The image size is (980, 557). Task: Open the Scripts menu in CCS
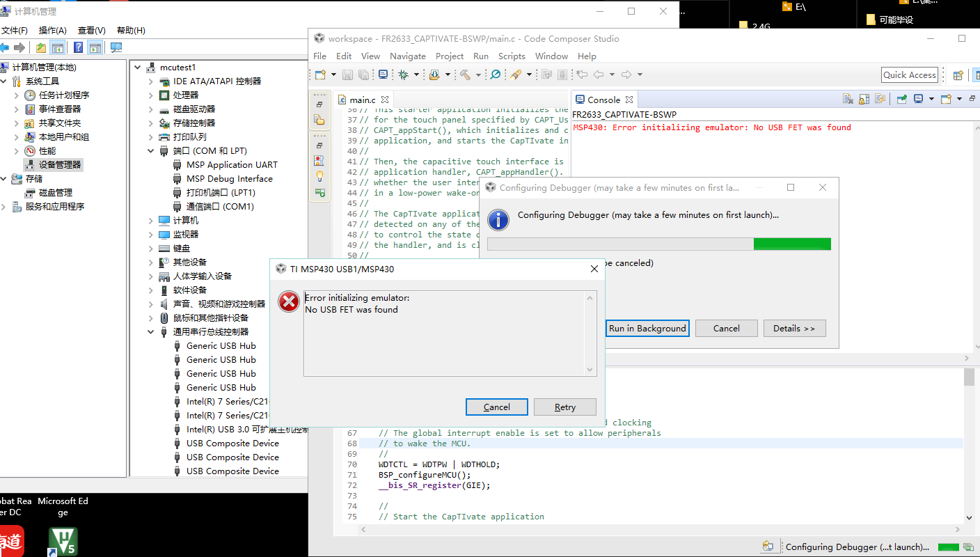pyautogui.click(x=512, y=56)
